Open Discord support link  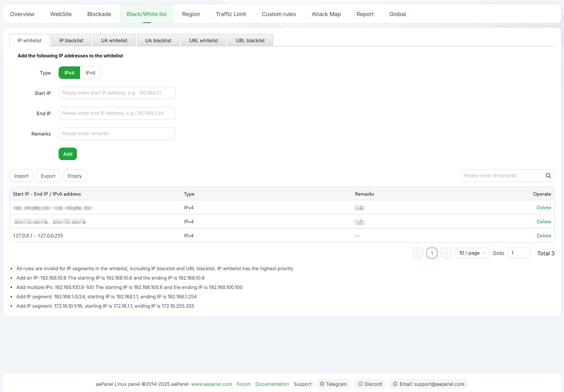point(369,384)
